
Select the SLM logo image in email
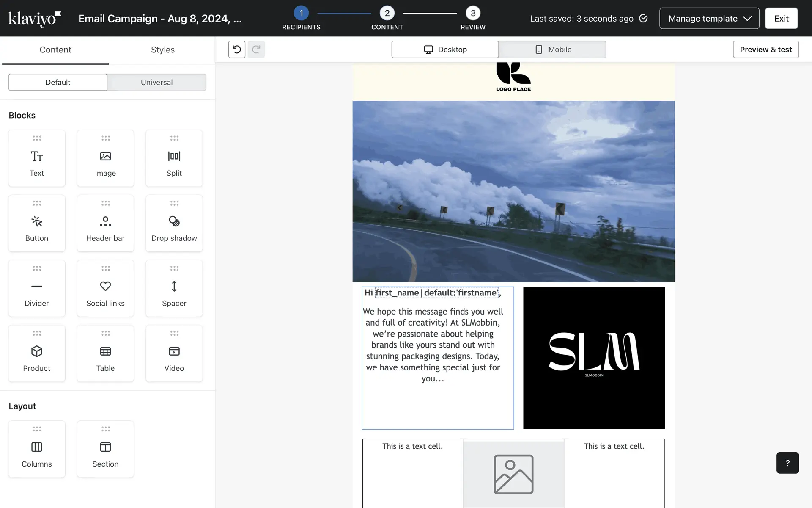coord(594,358)
